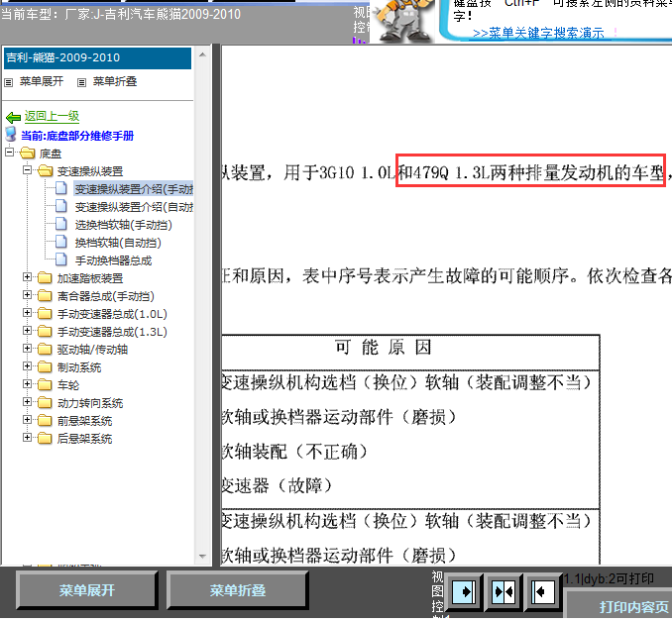Click the 手动变速器总成(1.0L) folder icon
This screenshot has height=622, width=672.
point(45,314)
